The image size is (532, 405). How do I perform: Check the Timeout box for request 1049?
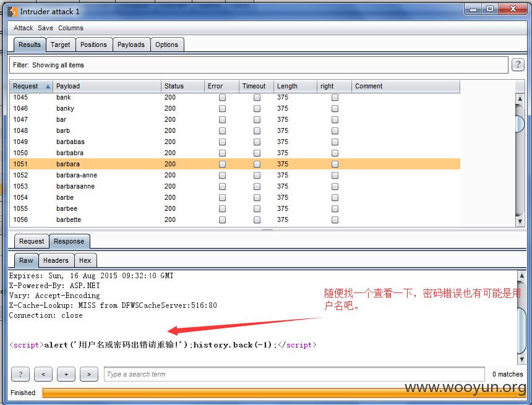(257, 142)
